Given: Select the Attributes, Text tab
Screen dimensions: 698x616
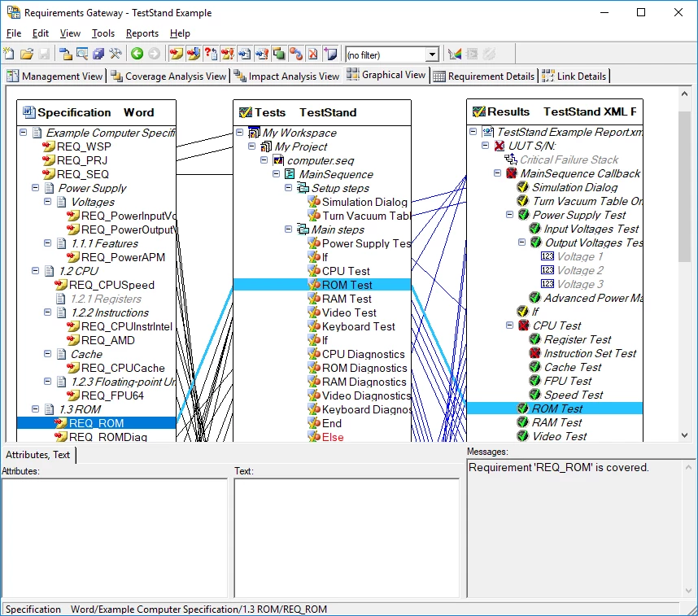Looking at the screenshot, I should pyautogui.click(x=38, y=455).
